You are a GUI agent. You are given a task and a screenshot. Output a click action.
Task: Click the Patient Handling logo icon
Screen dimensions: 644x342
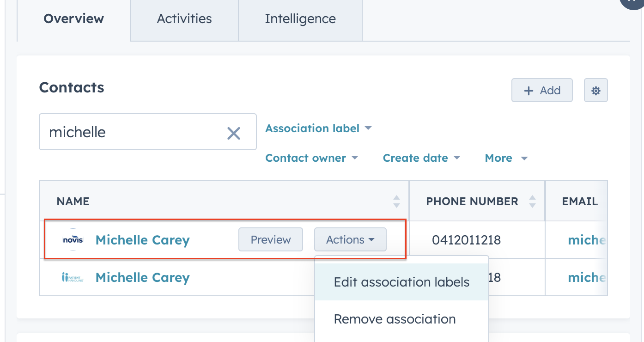click(73, 277)
